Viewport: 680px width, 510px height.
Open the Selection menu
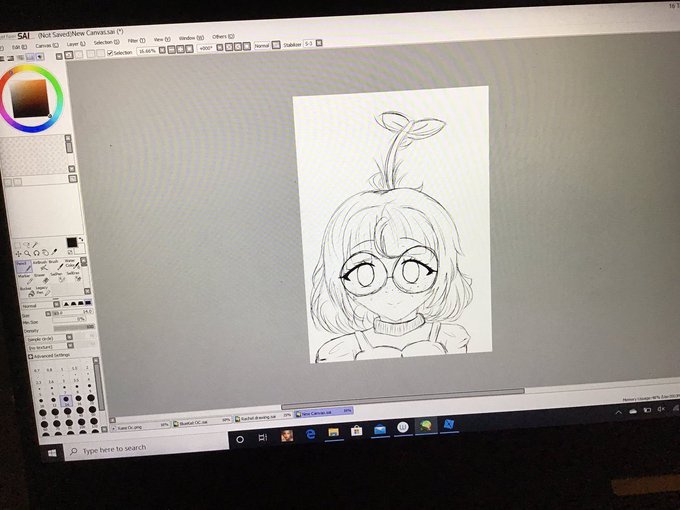[107, 42]
